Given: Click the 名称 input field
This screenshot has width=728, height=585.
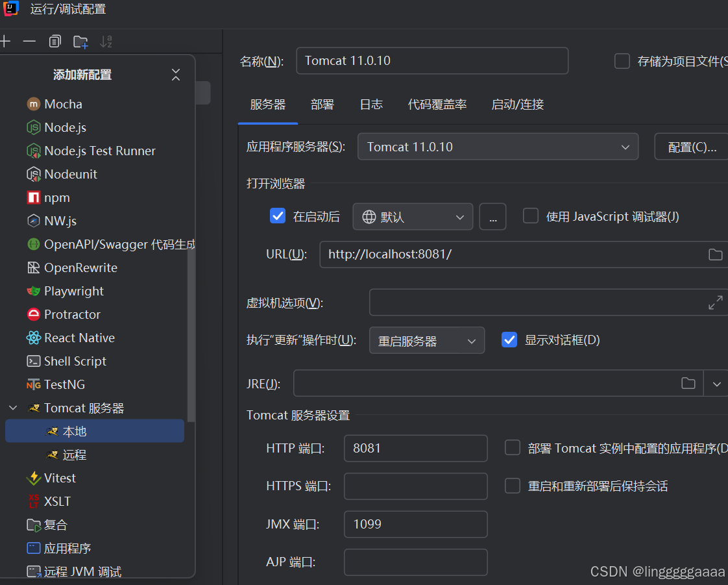Looking at the screenshot, I should (432, 61).
